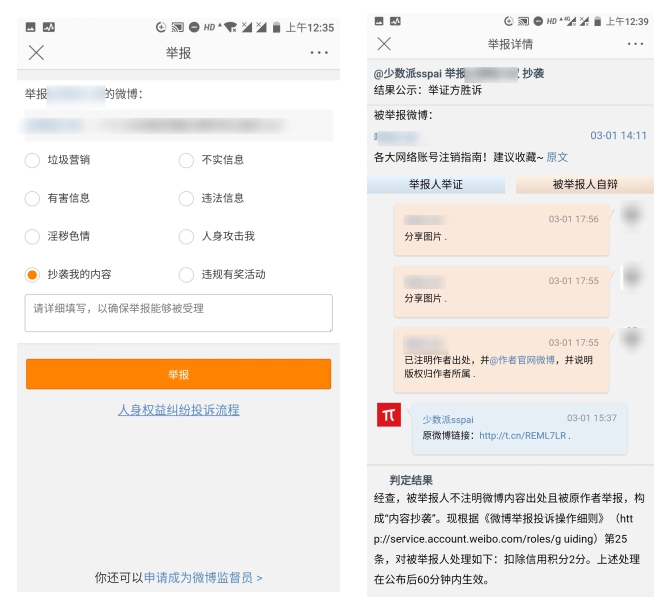
Task: Choose the 违法信息 radio option
Action: tap(186, 198)
